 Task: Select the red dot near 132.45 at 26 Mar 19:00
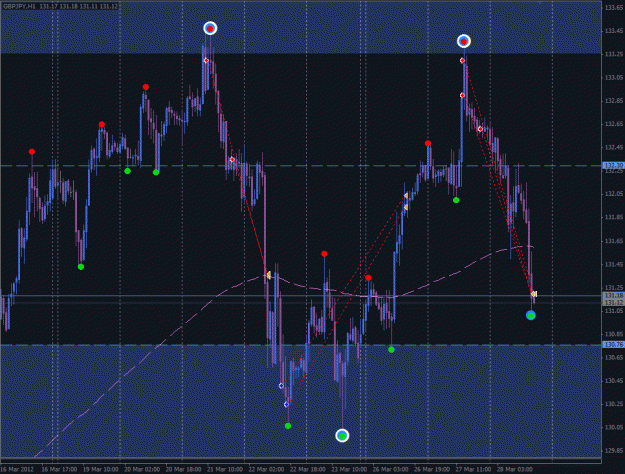click(428, 143)
